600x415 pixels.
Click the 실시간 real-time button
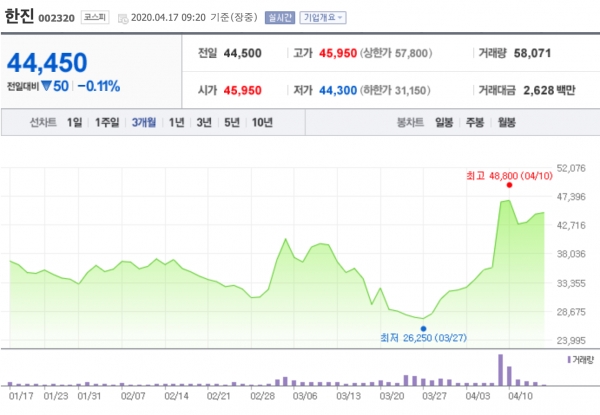[280, 18]
